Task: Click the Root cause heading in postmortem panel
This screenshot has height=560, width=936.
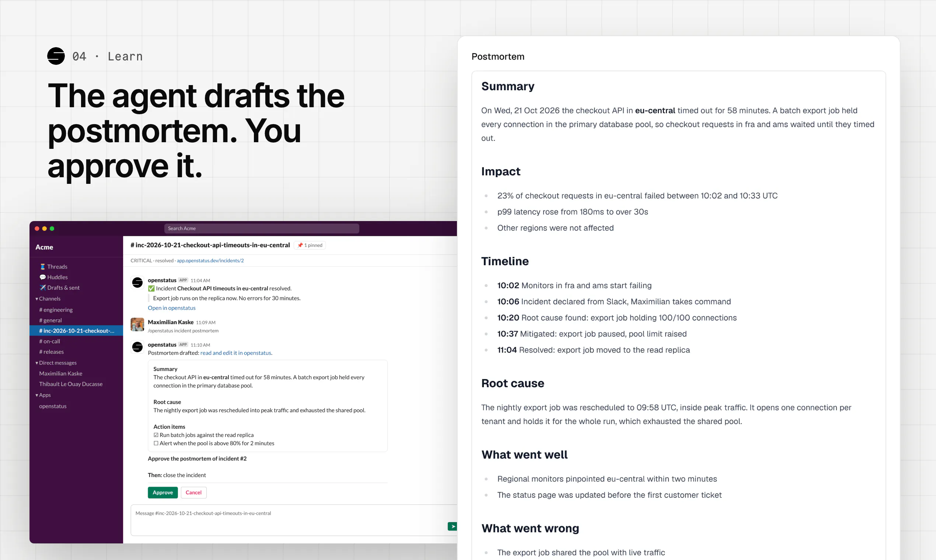Action: point(513,384)
